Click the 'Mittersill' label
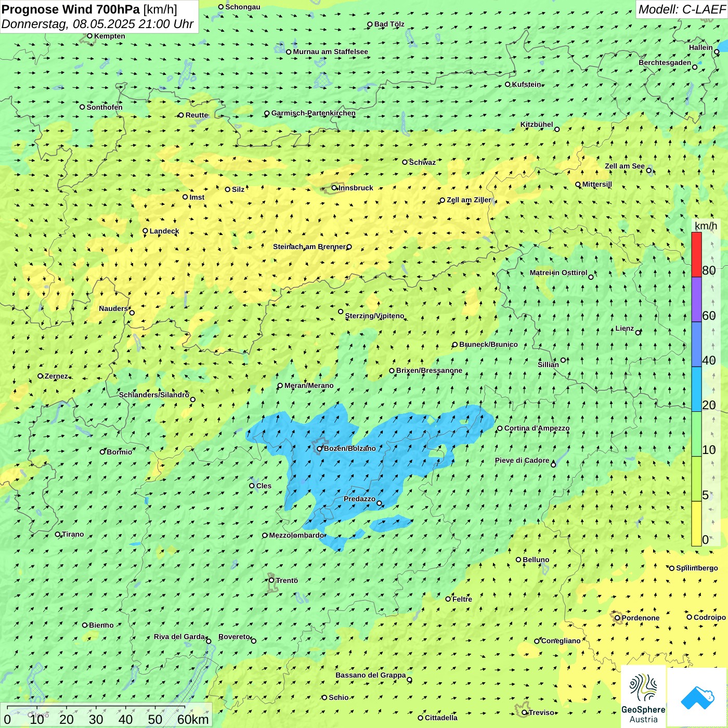 (597, 184)
